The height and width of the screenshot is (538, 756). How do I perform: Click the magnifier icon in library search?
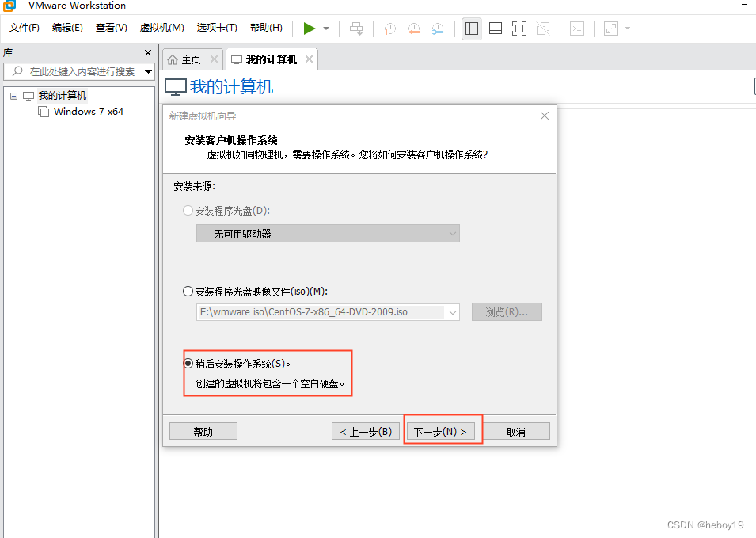17,71
